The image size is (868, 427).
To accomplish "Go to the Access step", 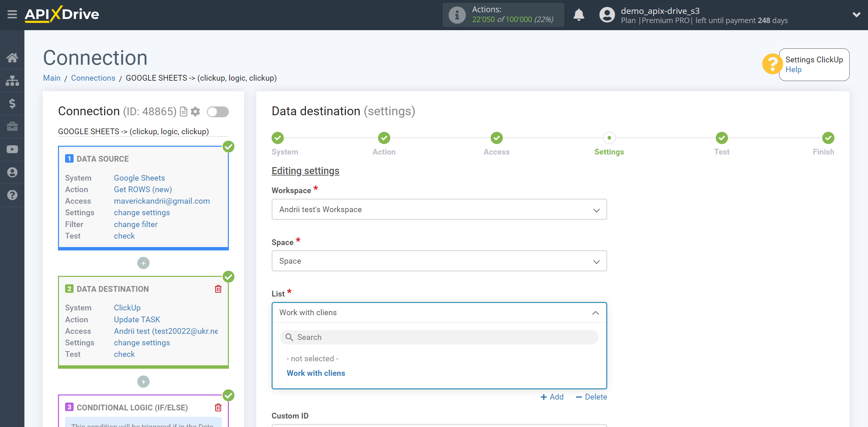I will (496, 138).
